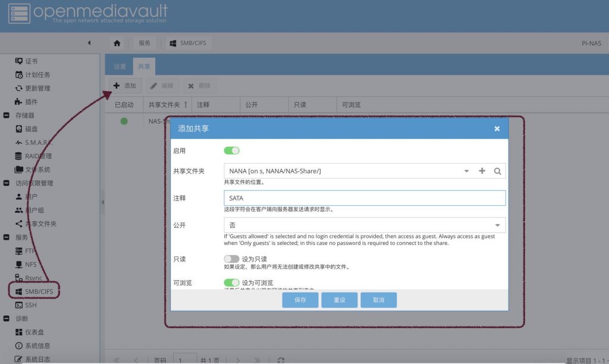Click the magnifier icon beside shared folder field
609x364 pixels.
pos(498,171)
